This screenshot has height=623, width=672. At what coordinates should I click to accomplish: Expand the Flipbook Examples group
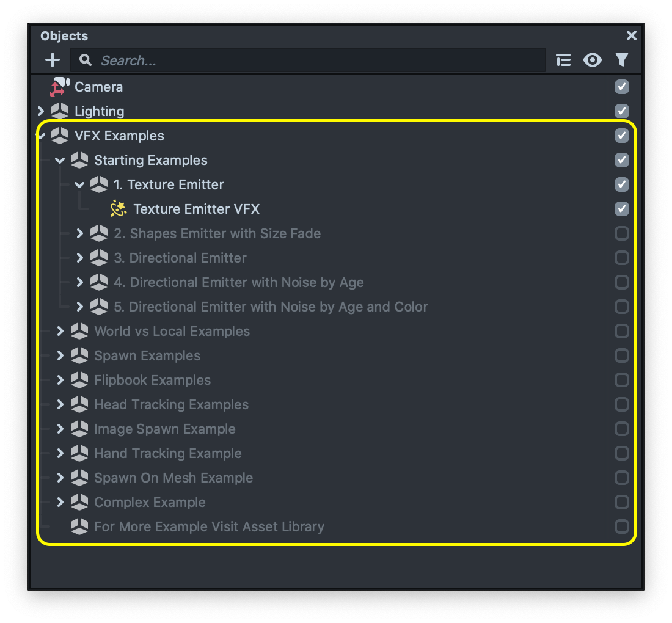click(60, 380)
